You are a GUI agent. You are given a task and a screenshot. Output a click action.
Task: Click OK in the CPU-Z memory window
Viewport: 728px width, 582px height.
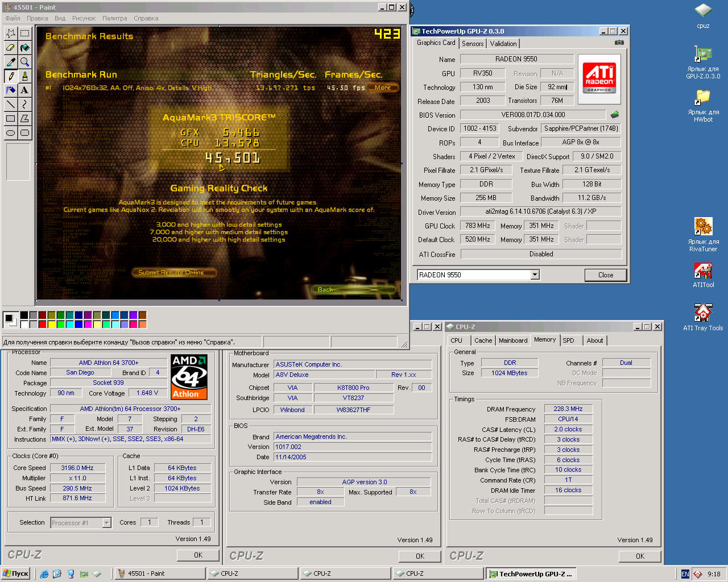tap(640, 556)
